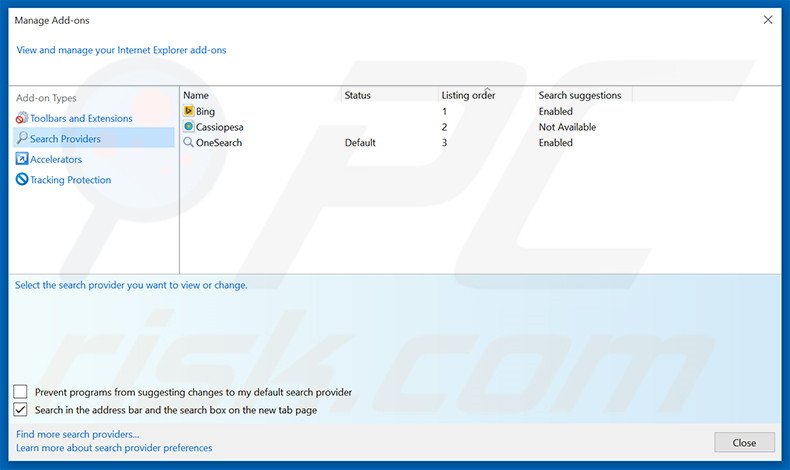Image resolution: width=790 pixels, height=470 pixels.
Task: Click the Toolbars and Extensions gear icon
Action: pyautogui.click(x=22, y=118)
